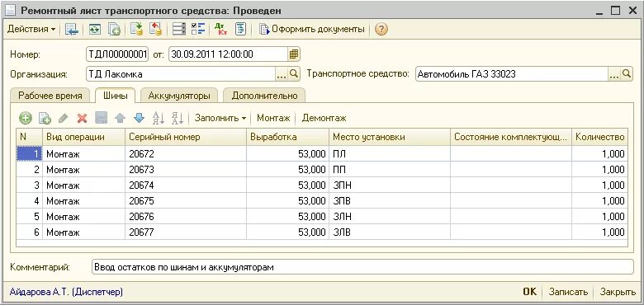Click the edit pencil icon in the table toolbar
Image resolution: width=644 pixels, height=305 pixels.
(x=63, y=119)
